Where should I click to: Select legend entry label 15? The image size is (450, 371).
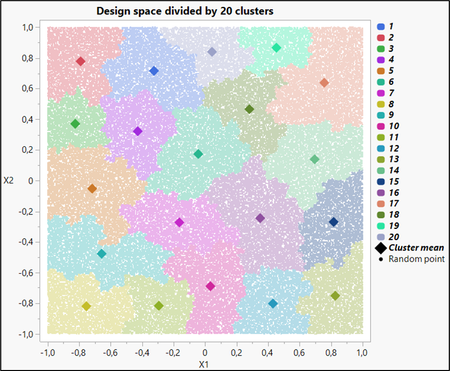394,182
